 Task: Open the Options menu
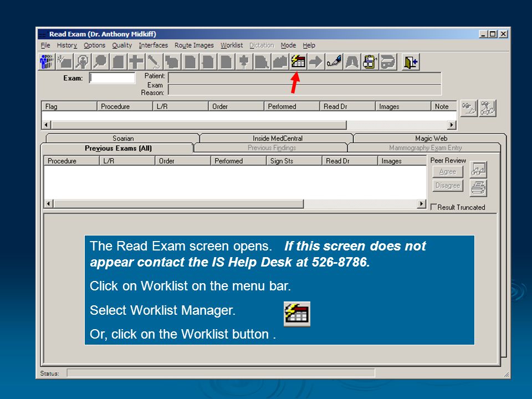[x=94, y=45]
